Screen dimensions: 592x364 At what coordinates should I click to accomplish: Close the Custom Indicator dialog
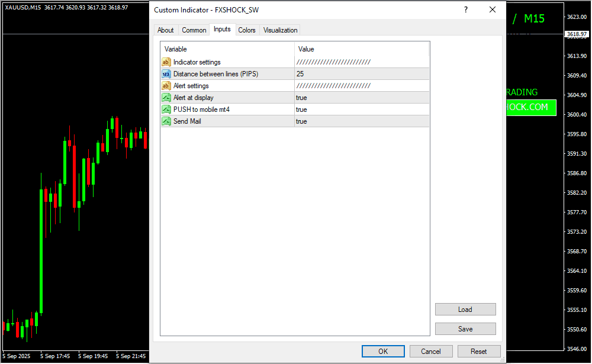(493, 10)
